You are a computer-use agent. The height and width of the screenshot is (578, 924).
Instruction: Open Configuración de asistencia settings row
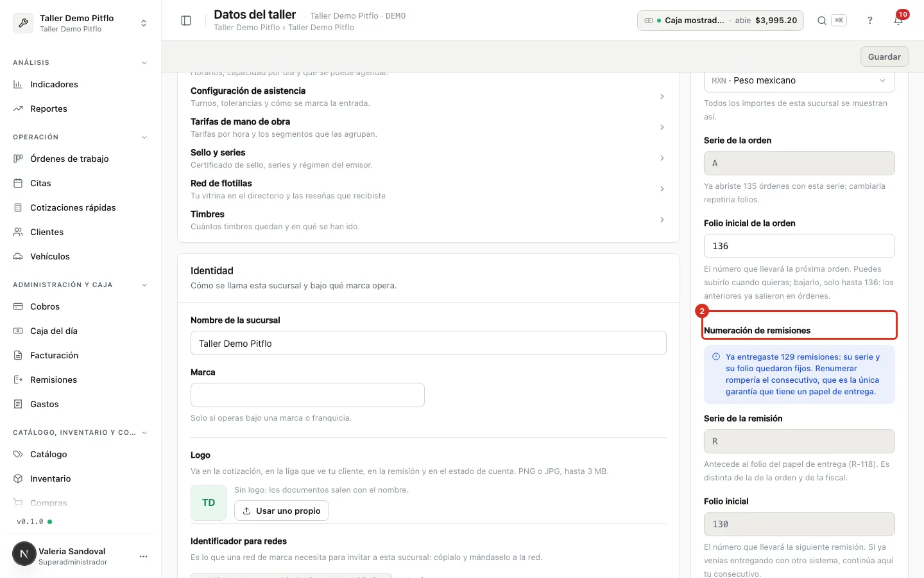pos(428,96)
